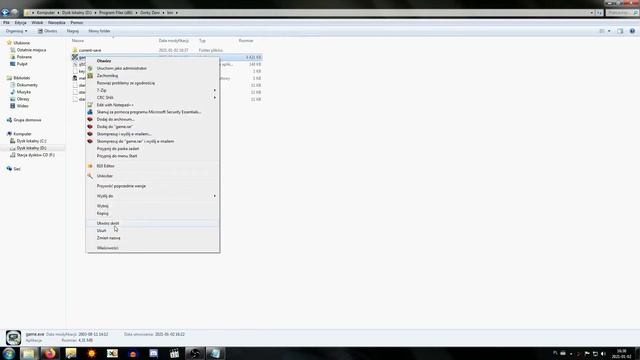Expand the 7-Zip submenu
This screenshot has width=640, height=360.
click(x=153, y=90)
